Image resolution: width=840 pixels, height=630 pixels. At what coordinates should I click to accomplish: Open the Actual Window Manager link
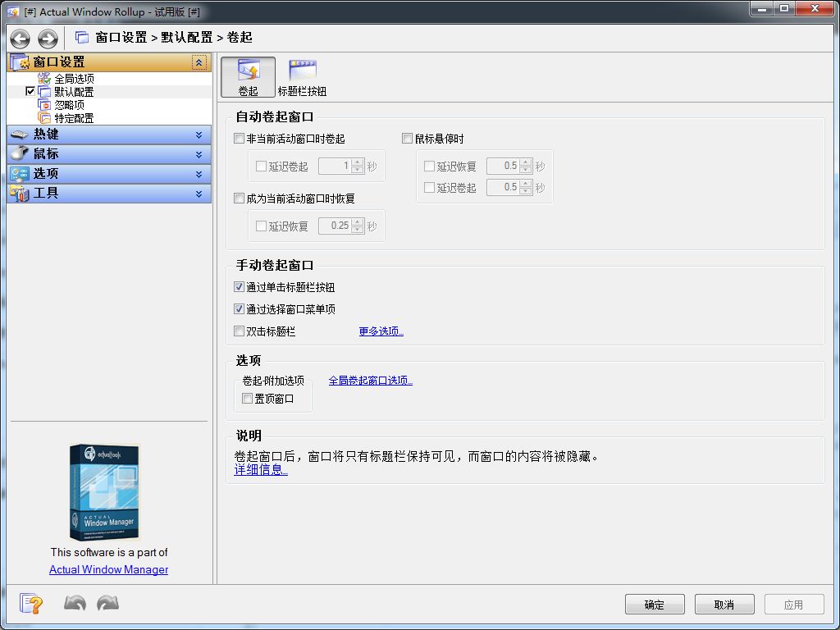coord(109,569)
